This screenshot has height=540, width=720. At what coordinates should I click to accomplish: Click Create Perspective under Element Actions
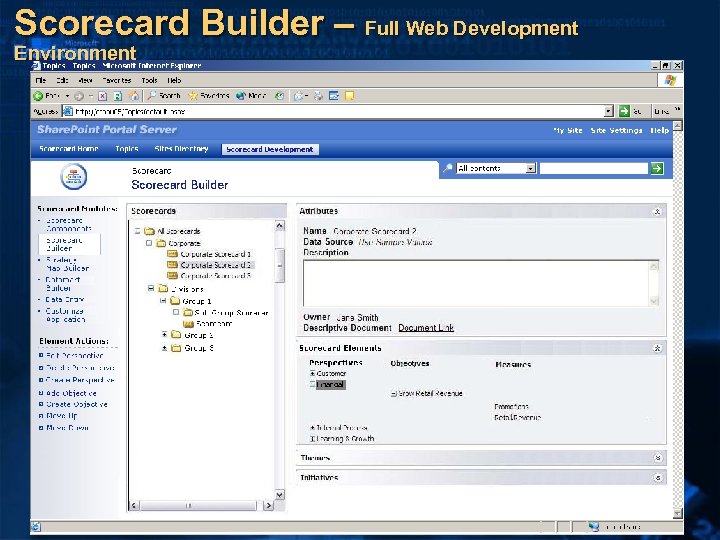click(x=80, y=380)
